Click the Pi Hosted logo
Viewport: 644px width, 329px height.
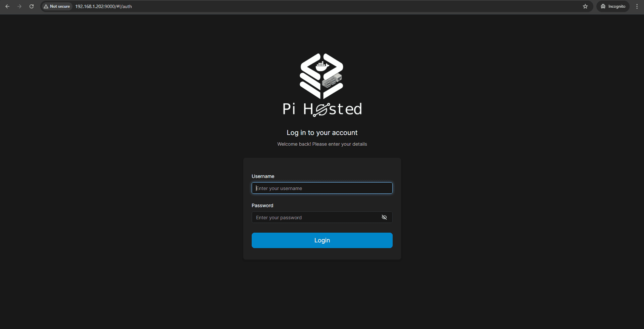(322, 85)
